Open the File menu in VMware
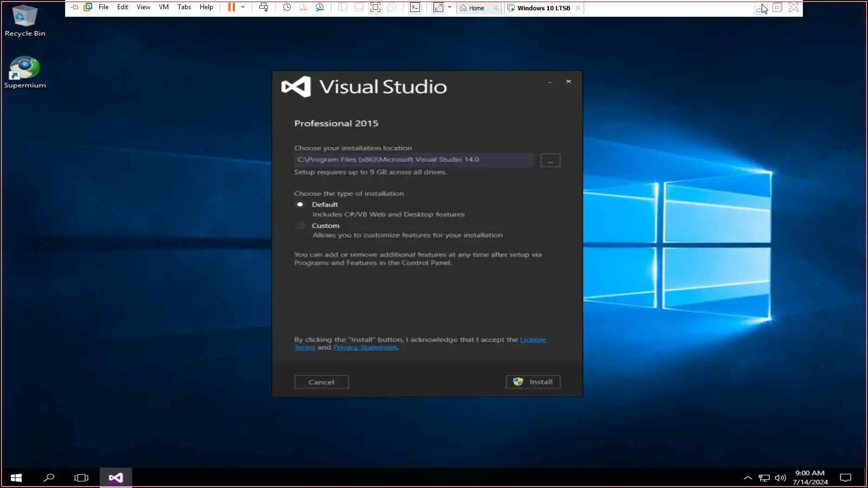The image size is (868, 488). (x=104, y=8)
